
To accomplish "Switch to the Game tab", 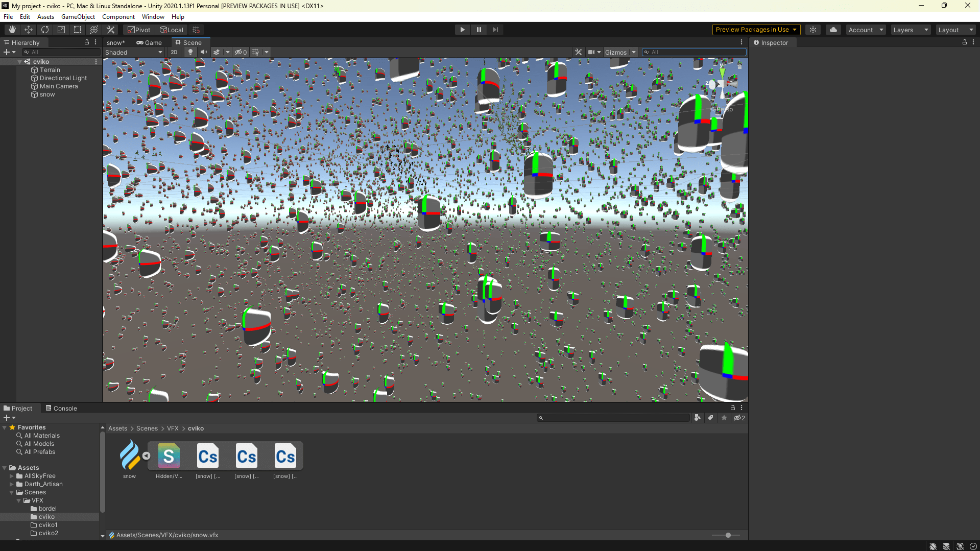I will click(x=149, y=42).
